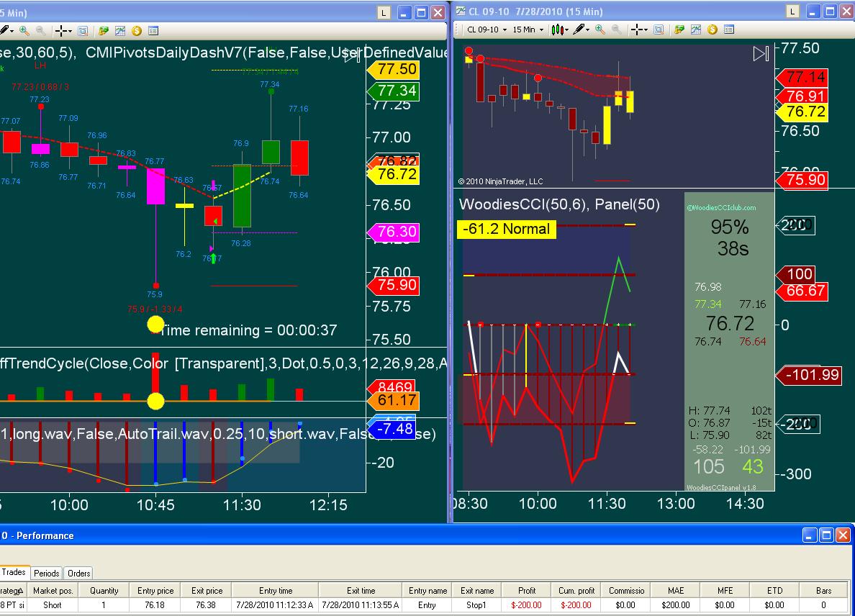Open the CL 09-10 instrument dropdown
This screenshot has height=616, width=855.
487,30
